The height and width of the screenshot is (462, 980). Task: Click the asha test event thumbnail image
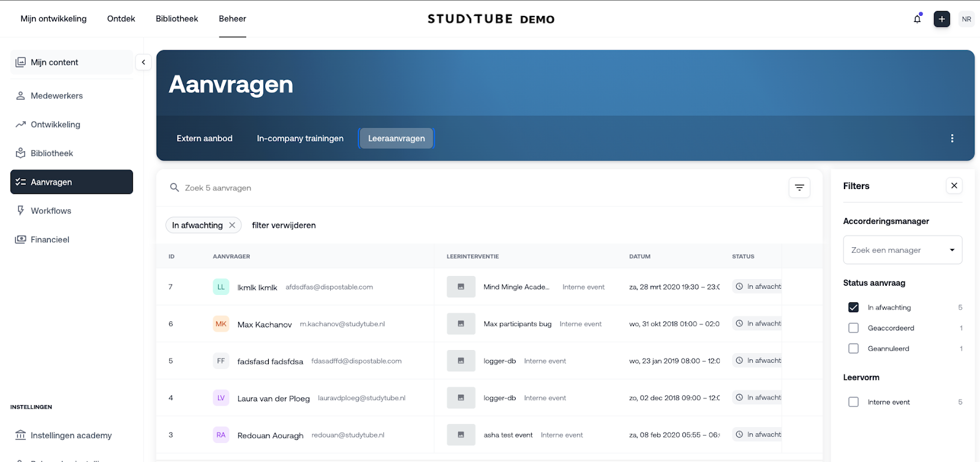click(x=461, y=435)
